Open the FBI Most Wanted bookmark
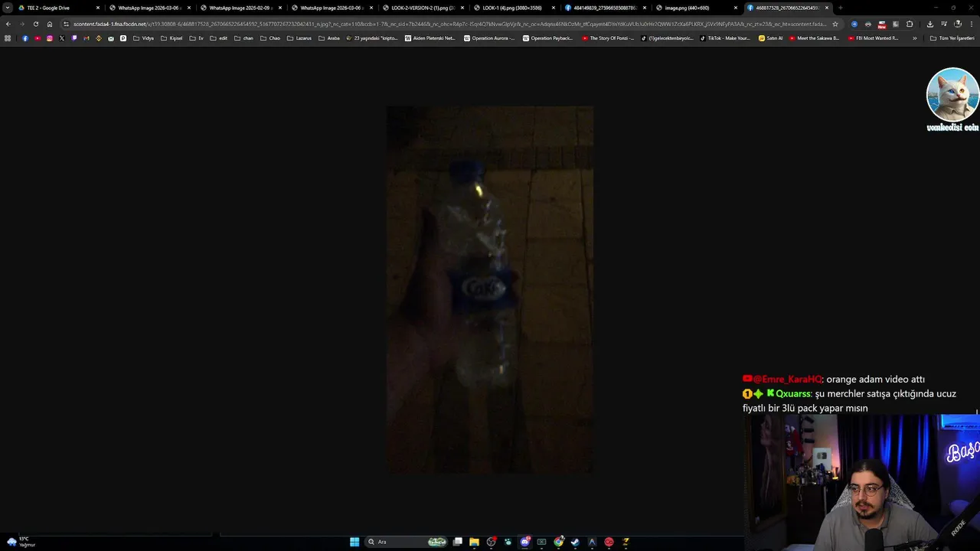 873,38
